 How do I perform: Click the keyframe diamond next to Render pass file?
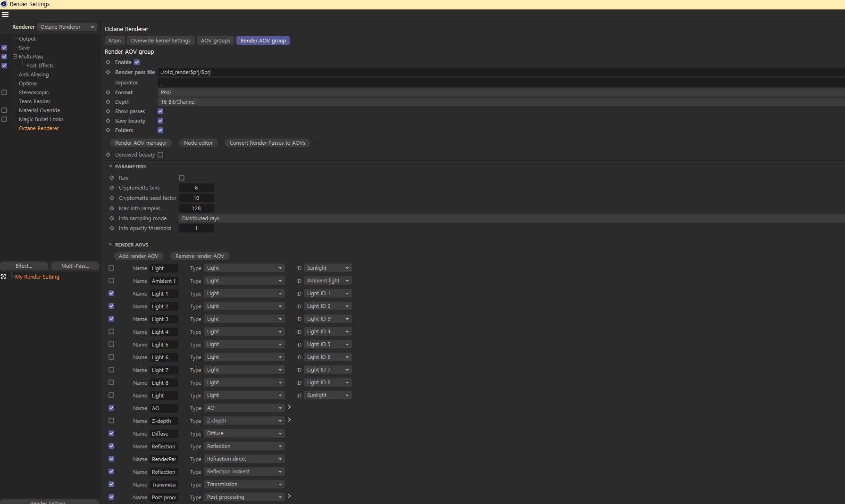[108, 72]
